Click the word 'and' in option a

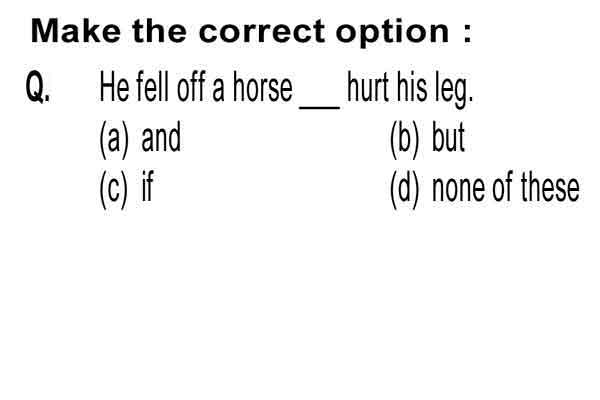click(x=161, y=137)
